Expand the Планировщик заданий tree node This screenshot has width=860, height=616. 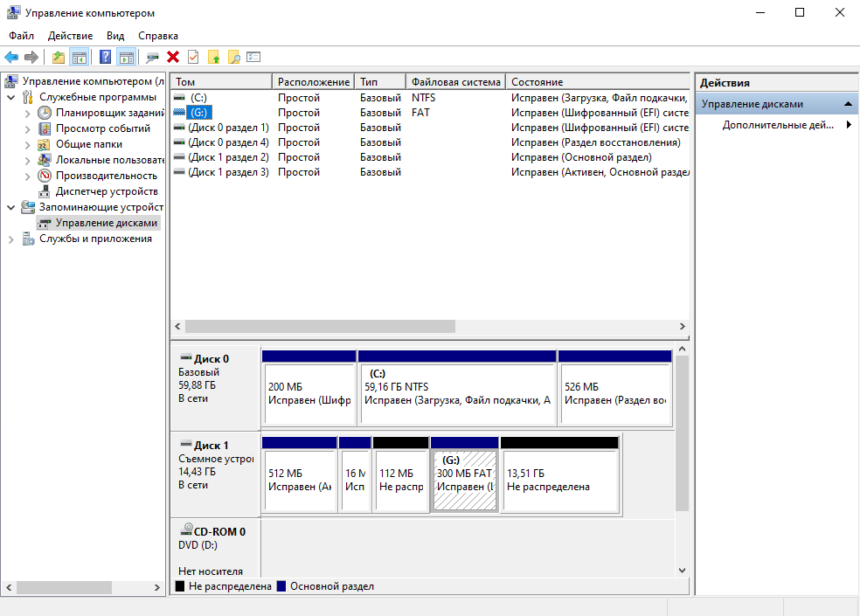[26, 111]
